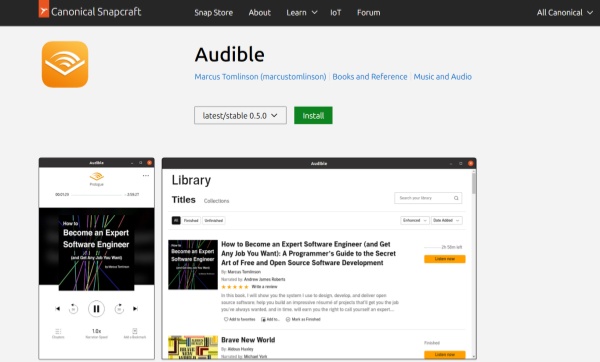Click the Audible page title

point(230,54)
